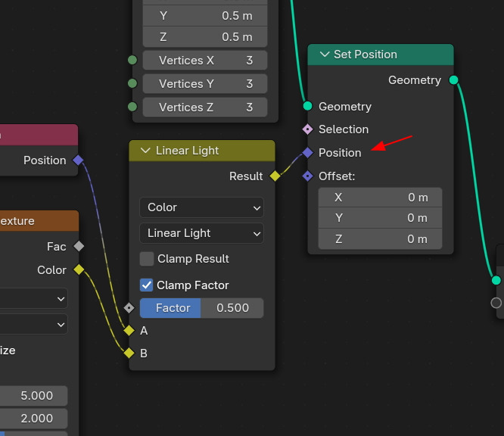Select the texture node orange header
This screenshot has height=436, width=504.
39,221
